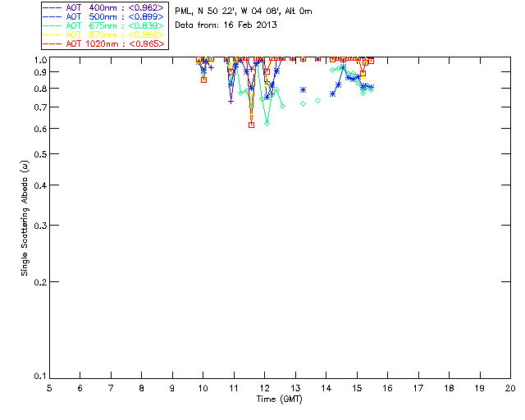Click the y-axis tick label '0.2'
Viewport: 525px width, 420px height.
pos(40,282)
